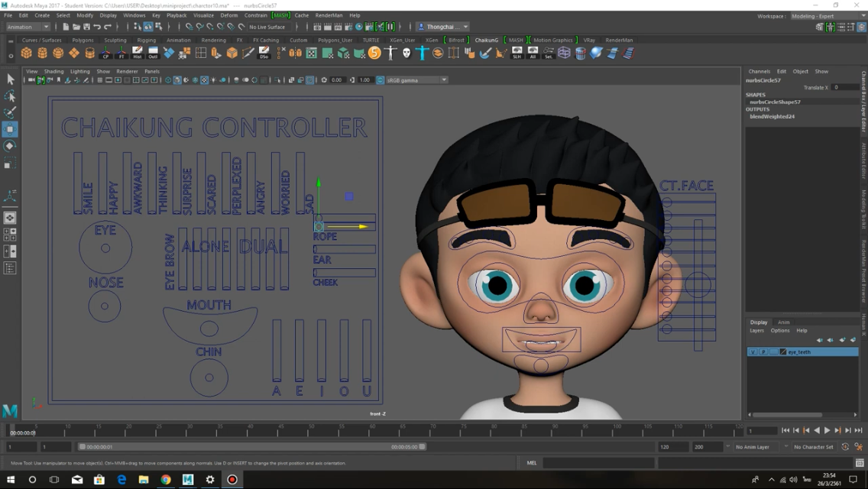The image size is (868, 489).
Task: Select the arrow Select tool in toolbox
Action: point(10,79)
